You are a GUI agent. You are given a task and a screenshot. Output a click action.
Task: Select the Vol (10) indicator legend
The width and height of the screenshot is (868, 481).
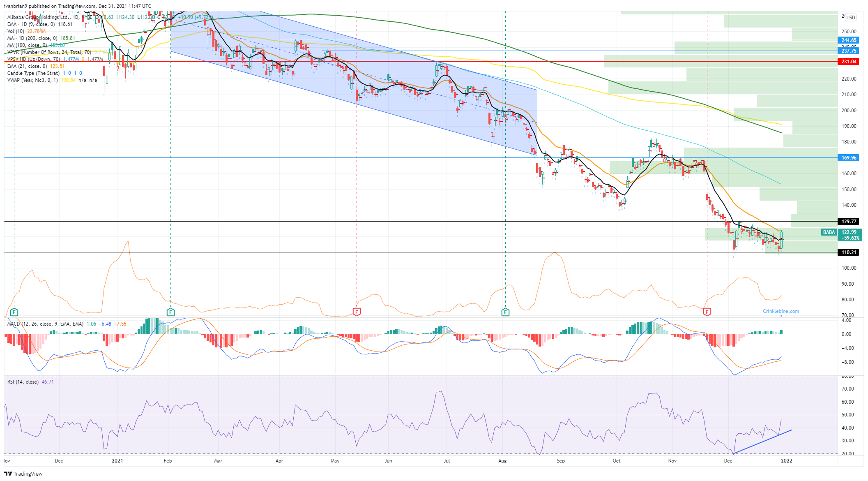coord(16,31)
